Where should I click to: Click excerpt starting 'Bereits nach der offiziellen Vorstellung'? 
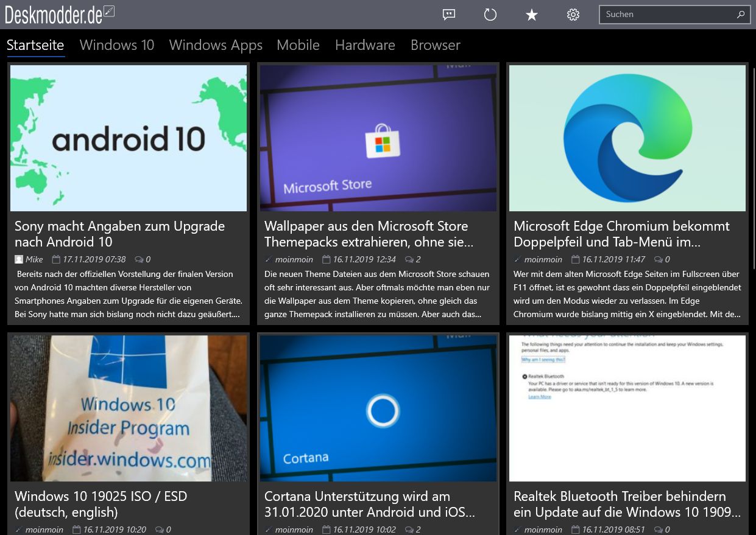pyautogui.click(x=129, y=295)
